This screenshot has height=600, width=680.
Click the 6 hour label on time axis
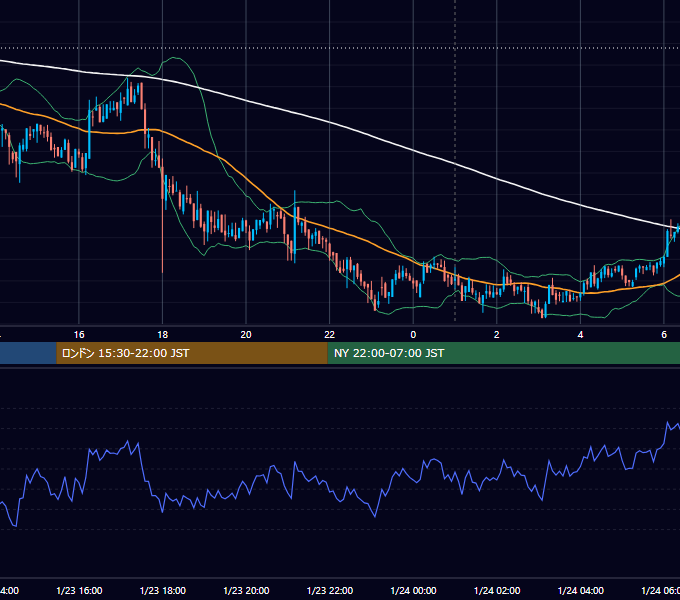click(x=664, y=335)
